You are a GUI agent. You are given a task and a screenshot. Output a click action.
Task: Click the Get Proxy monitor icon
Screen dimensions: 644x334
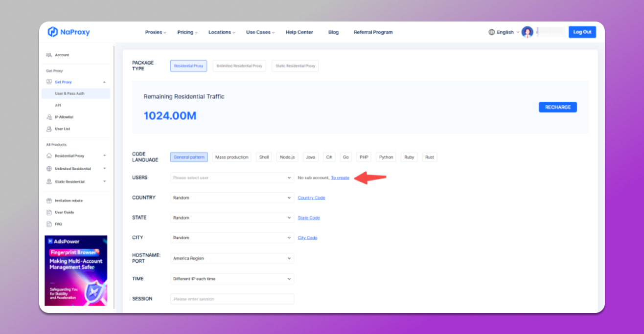pos(49,82)
